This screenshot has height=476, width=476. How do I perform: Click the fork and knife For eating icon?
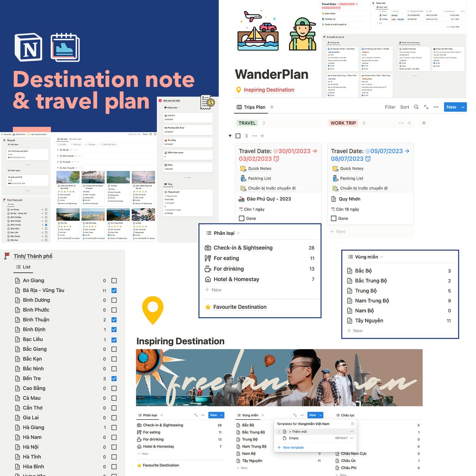(x=208, y=258)
